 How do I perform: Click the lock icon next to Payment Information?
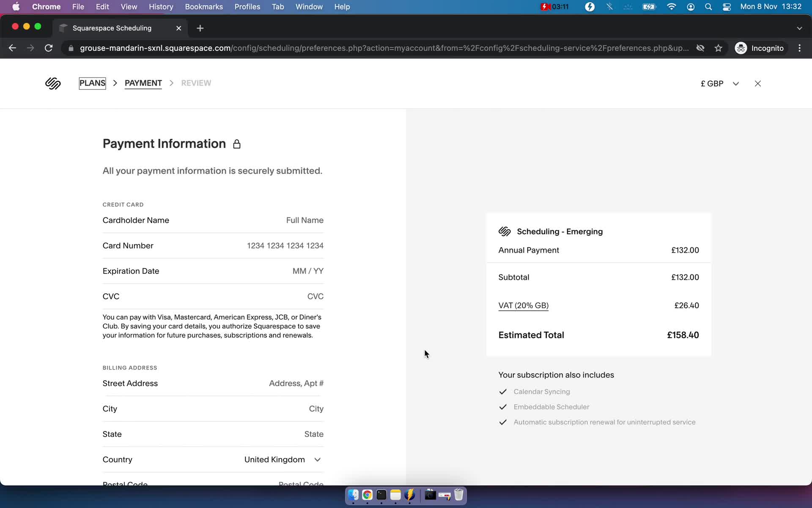(x=237, y=144)
